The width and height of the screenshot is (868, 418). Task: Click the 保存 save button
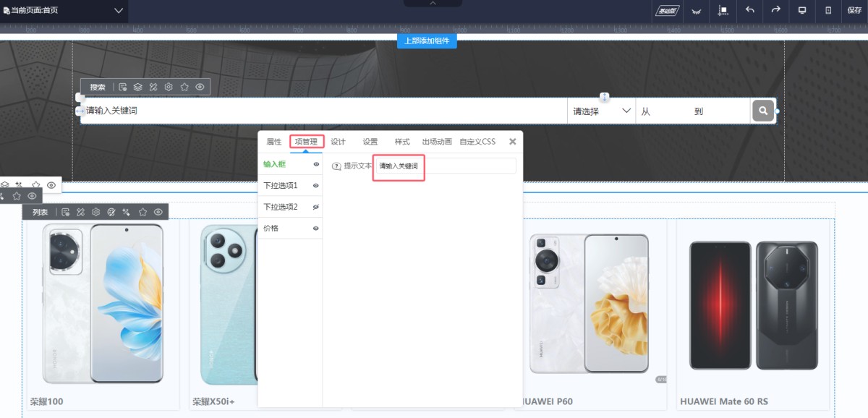click(x=854, y=10)
